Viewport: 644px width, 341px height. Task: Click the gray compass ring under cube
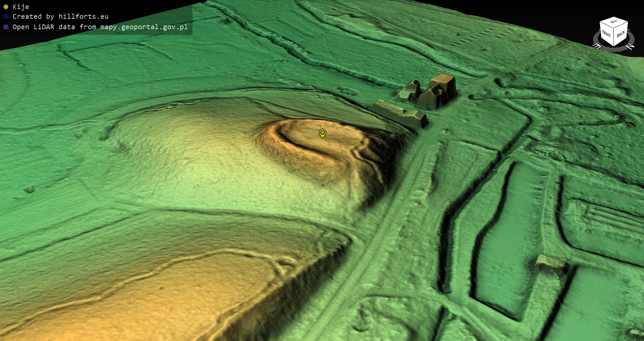click(x=614, y=49)
